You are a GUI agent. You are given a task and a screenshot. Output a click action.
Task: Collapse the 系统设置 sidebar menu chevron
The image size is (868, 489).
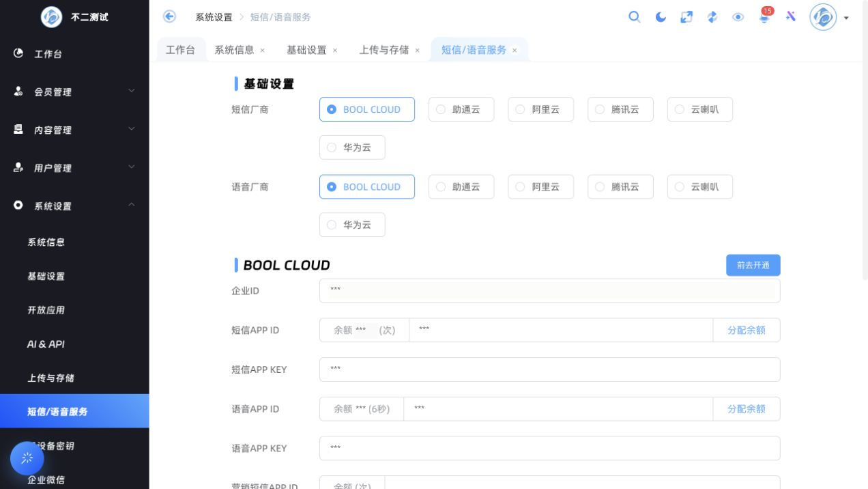pyautogui.click(x=132, y=205)
